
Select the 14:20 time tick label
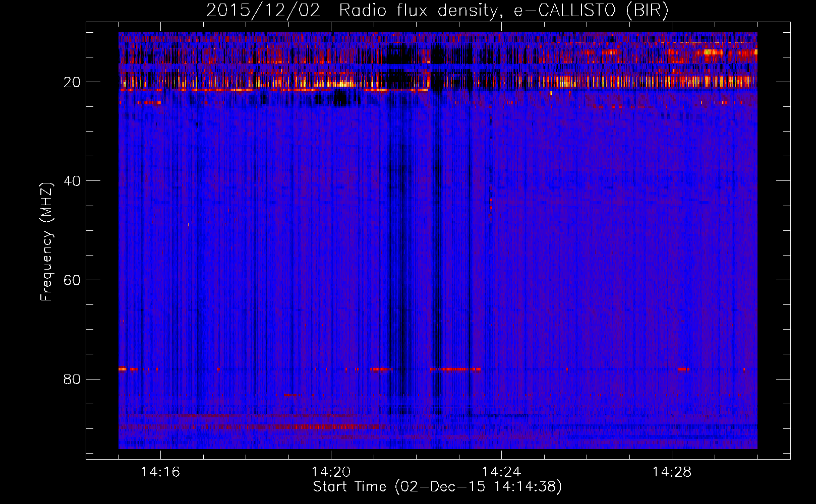coord(331,472)
